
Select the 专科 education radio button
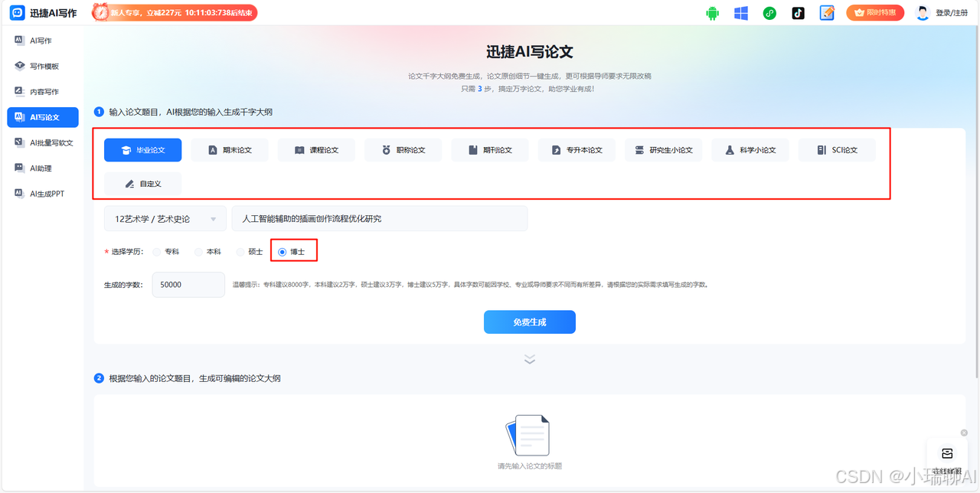pos(157,251)
